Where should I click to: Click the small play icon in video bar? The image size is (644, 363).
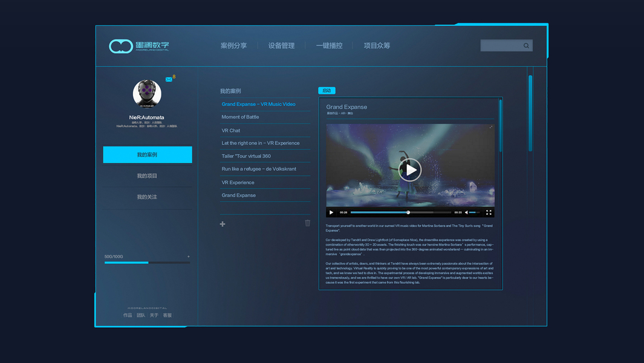(331, 212)
